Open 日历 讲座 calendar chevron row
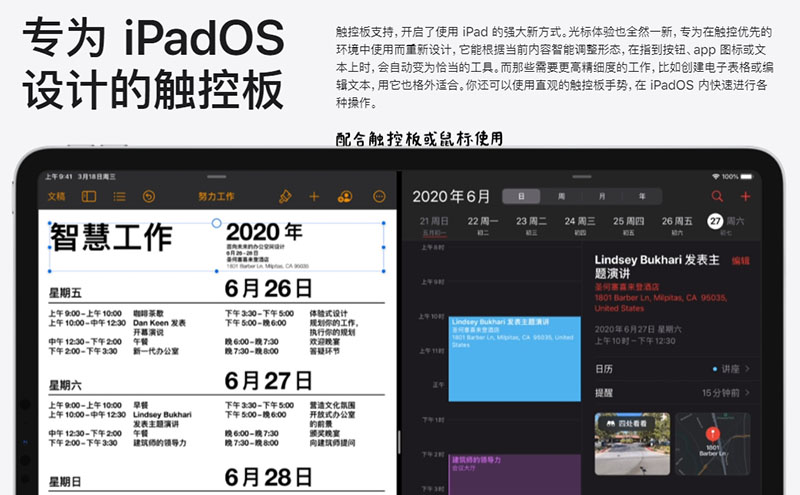Viewport: 800px width, 495px height. point(672,369)
